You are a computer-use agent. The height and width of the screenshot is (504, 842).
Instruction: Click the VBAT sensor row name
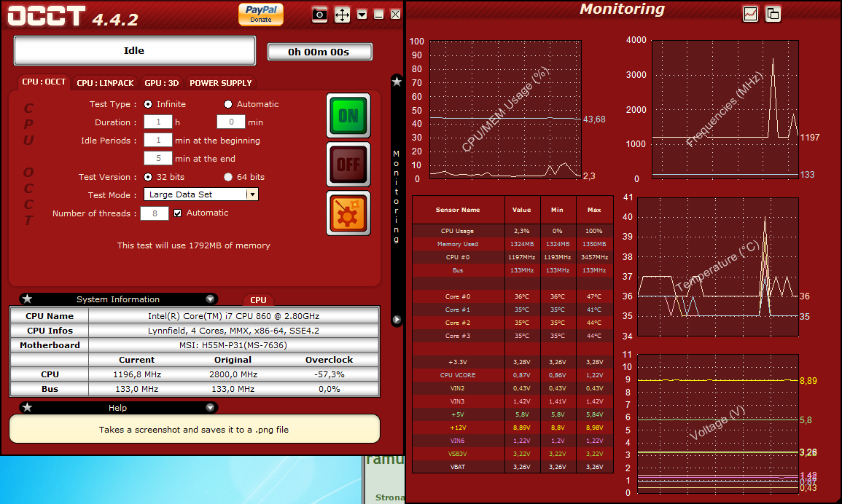[x=458, y=467]
